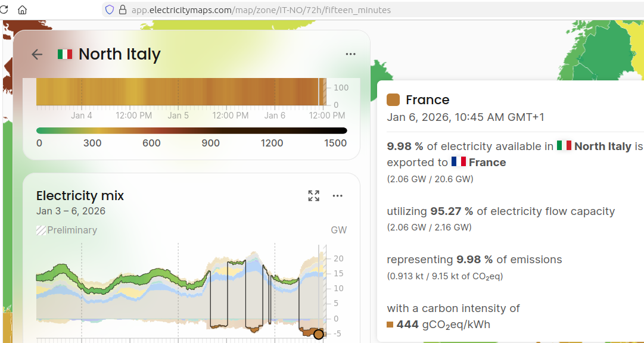Open the Electricity mix three-dot menu
The width and height of the screenshot is (644, 343).
coord(338,195)
